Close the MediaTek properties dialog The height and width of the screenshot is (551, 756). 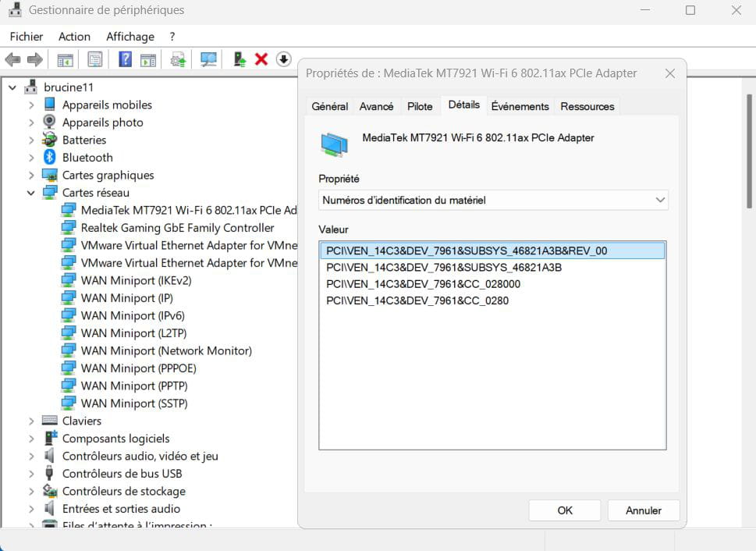tap(670, 73)
